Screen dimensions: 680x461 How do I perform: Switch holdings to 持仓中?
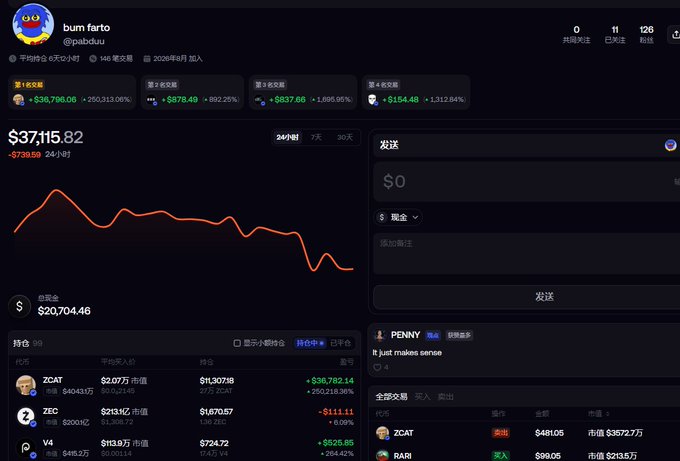[x=310, y=343]
